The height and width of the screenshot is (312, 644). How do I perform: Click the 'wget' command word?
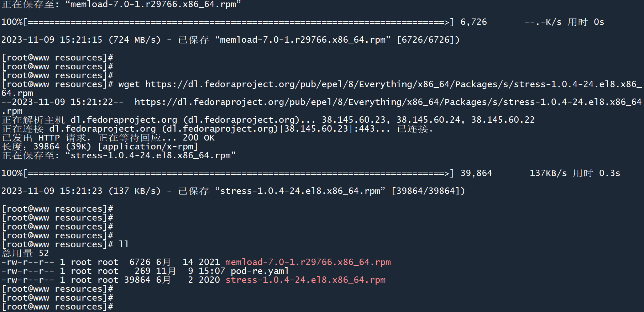(x=129, y=84)
